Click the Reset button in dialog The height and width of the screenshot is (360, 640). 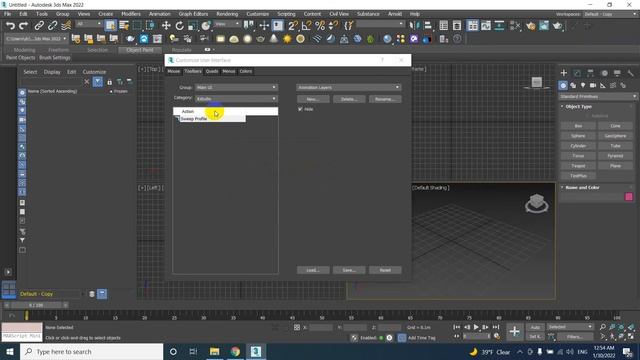point(385,270)
